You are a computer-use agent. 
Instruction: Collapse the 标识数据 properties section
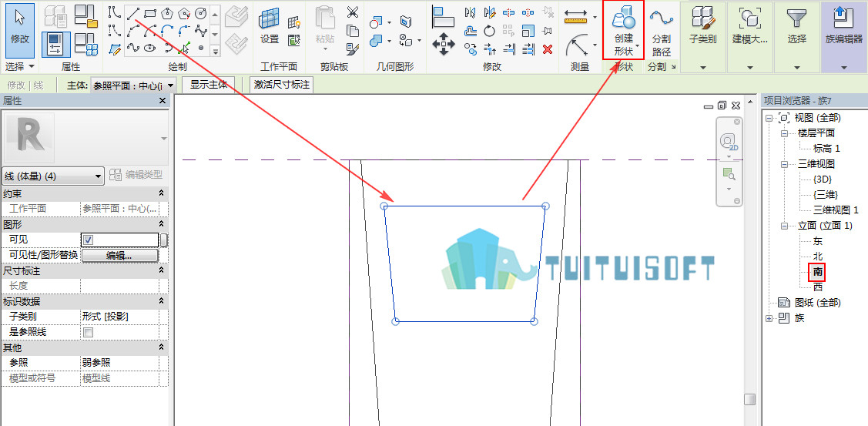coord(161,301)
